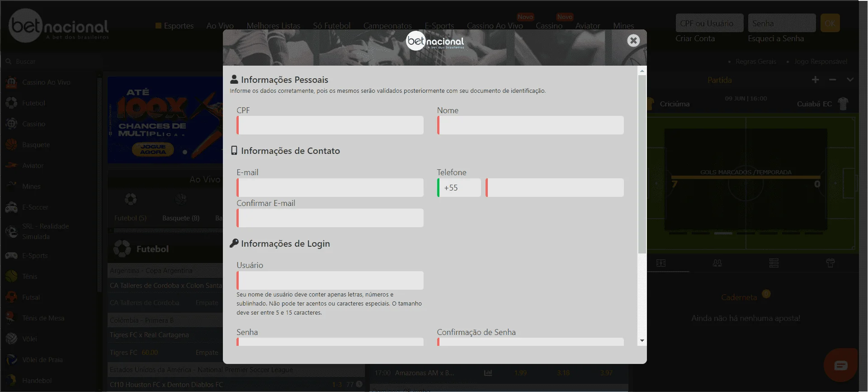Click the minus icon in Partida panel

tap(833, 80)
